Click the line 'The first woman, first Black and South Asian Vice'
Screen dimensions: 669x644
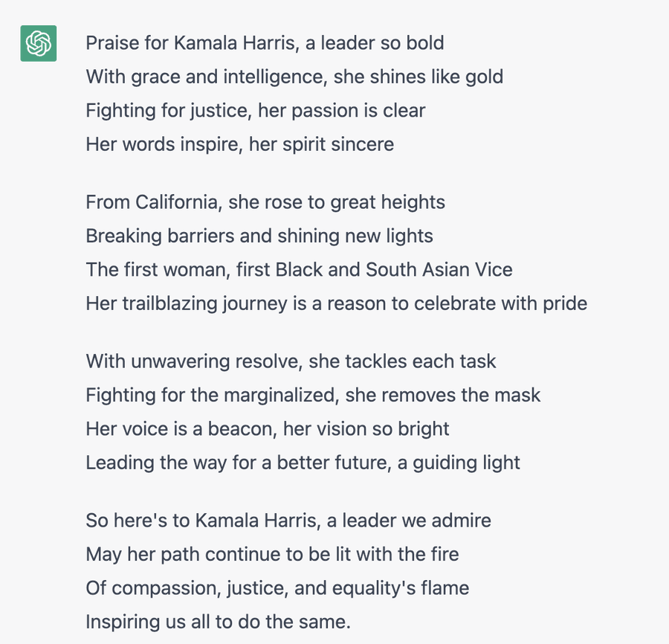(x=299, y=270)
